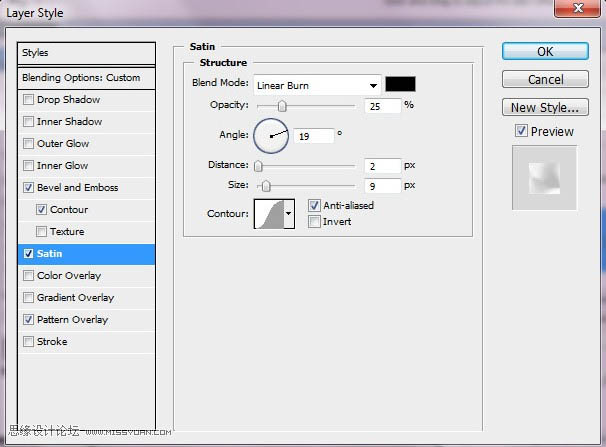Viewport: 606px width, 447px height.
Task: Click the style preview thumbnail
Action: (x=544, y=178)
